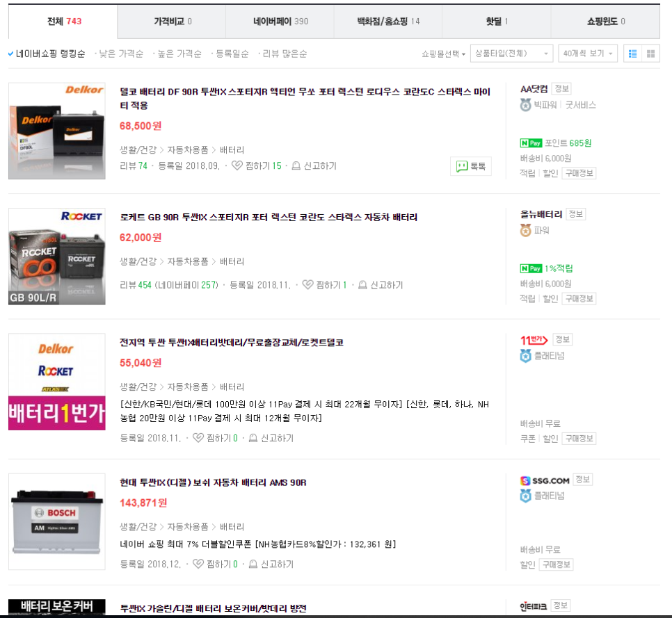Click N Pay icon beside 포인트 685원
The width and height of the screenshot is (672, 618).
pos(531,143)
